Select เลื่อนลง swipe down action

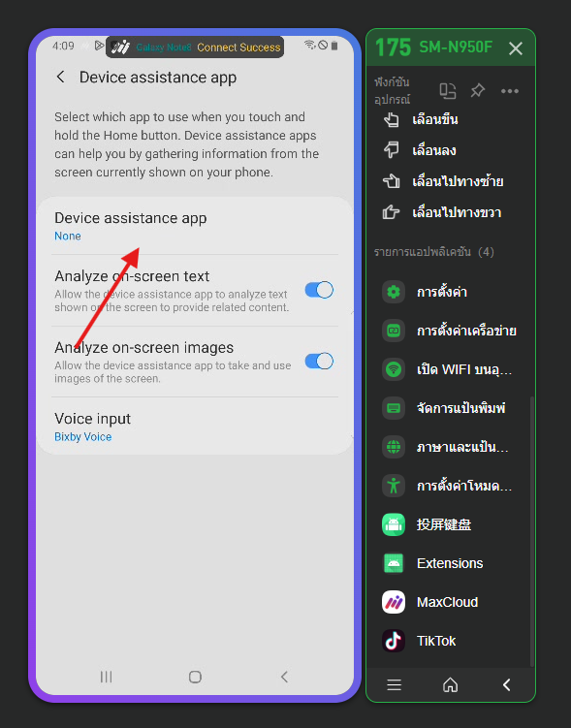[x=419, y=150]
